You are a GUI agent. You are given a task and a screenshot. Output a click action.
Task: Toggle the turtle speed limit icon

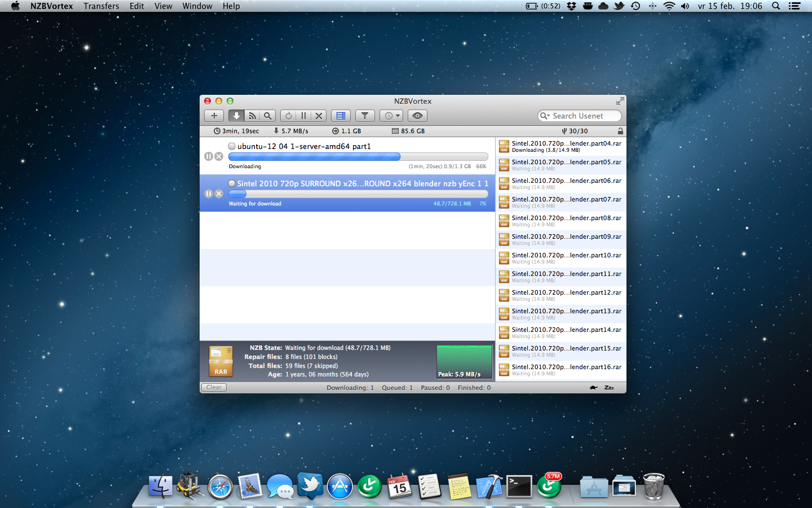click(594, 388)
